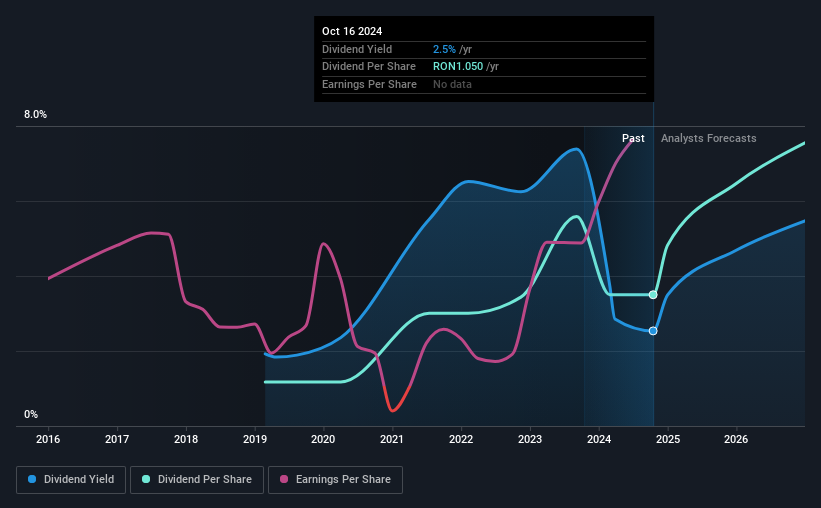Click the 2019 x-axis label

(x=255, y=439)
